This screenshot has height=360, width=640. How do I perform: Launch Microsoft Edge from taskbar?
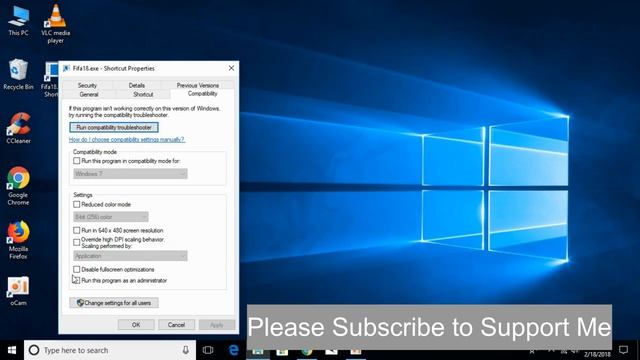point(233,350)
